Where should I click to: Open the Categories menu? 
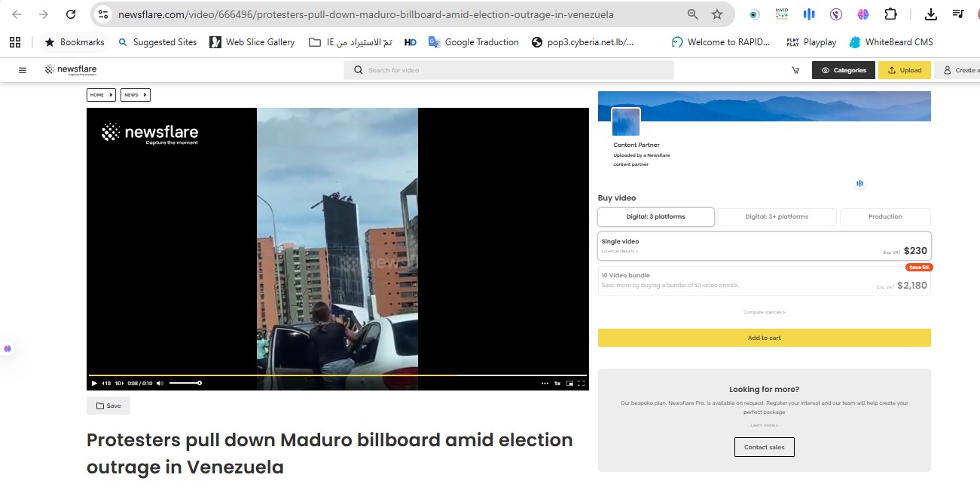tap(843, 70)
